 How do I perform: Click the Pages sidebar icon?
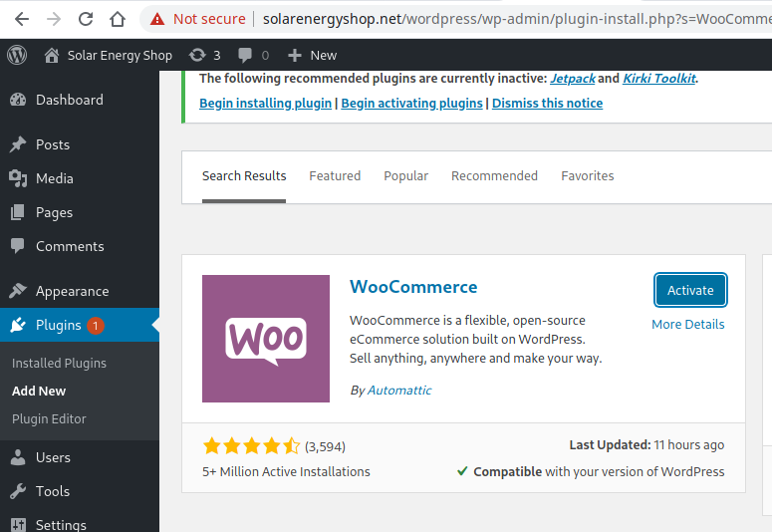18,213
